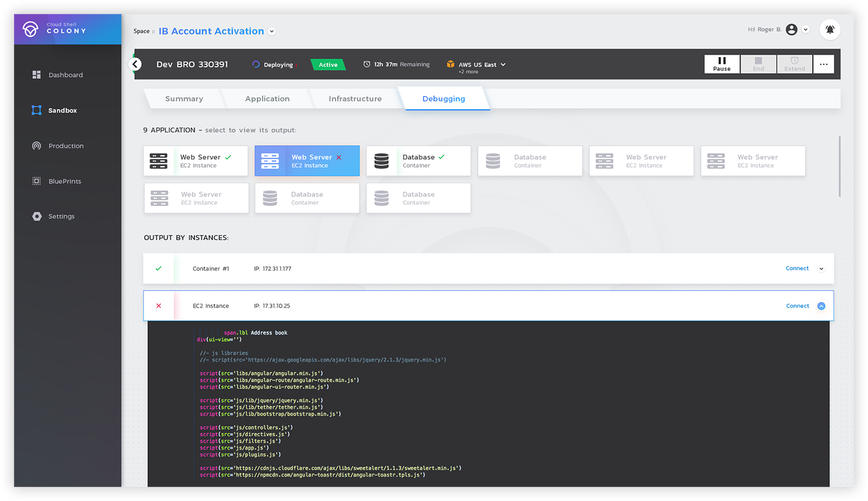Expand the Container #1 output row
This screenshot has width=868, height=501.
tap(821, 269)
